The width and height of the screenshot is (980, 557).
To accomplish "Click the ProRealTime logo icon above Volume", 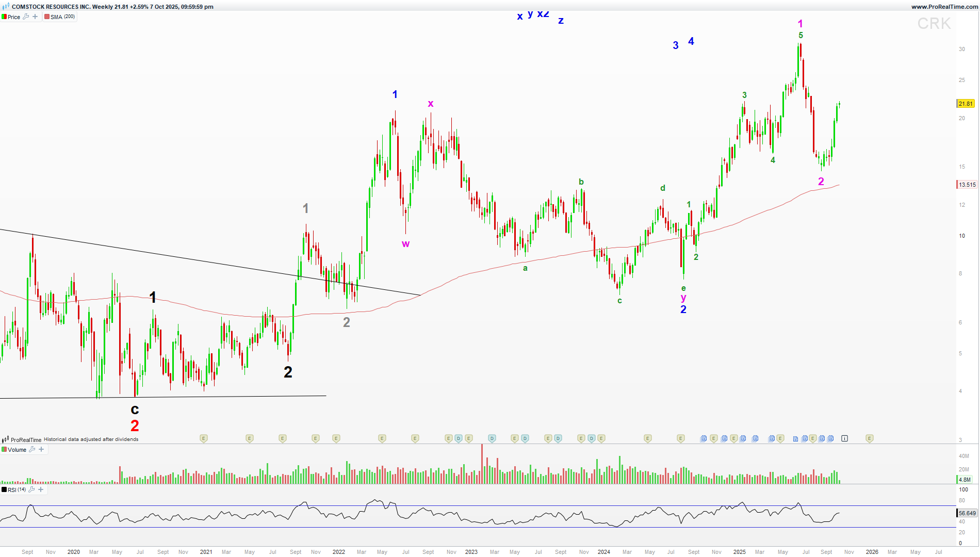I will [x=6, y=440].
